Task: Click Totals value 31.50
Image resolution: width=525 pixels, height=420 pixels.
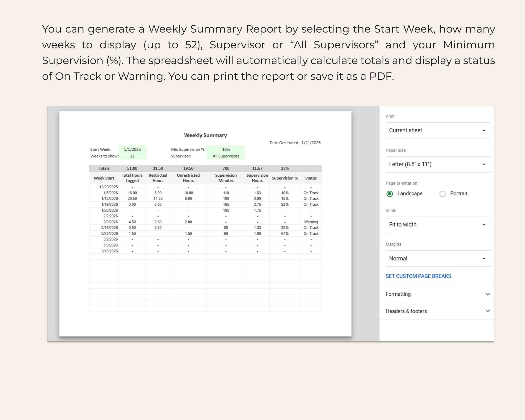Action: click(158, 168)
